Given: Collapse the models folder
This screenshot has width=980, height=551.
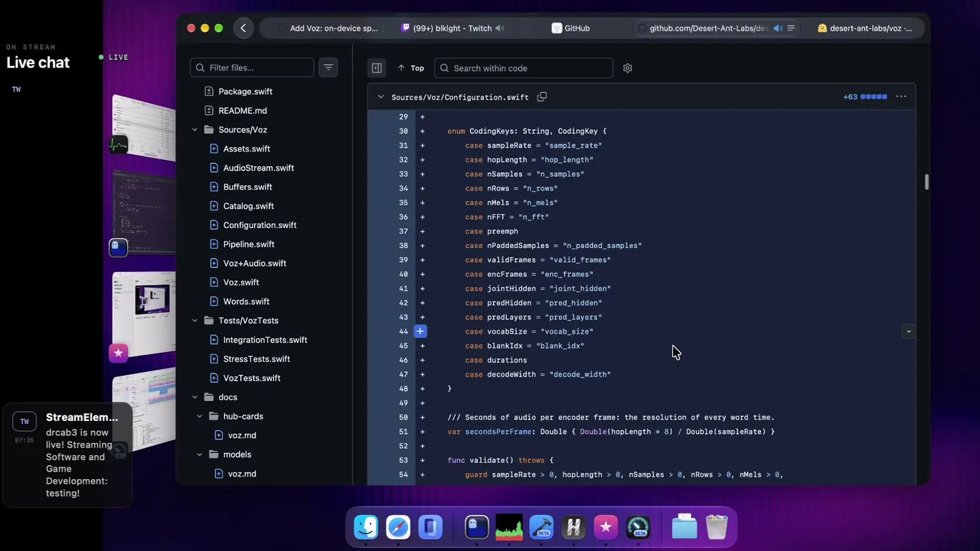Looking at the screenshot, I should [200, 455].
